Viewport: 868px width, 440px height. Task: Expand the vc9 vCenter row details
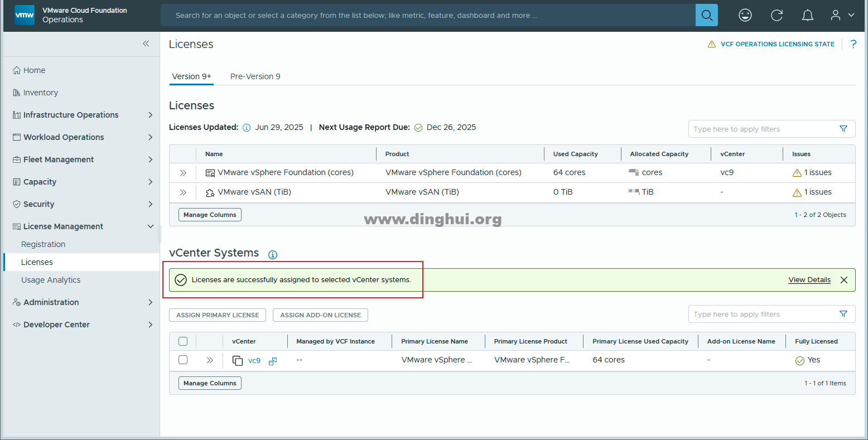tap(210, 360)
